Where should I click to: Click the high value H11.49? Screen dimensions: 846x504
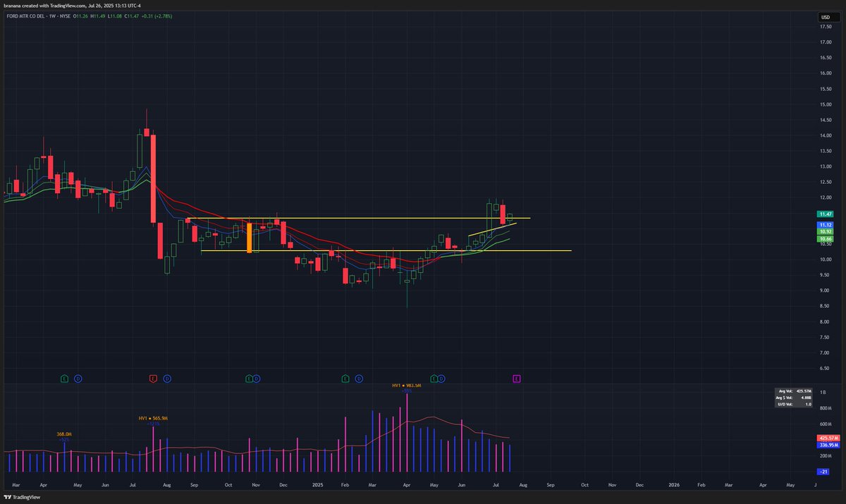pos(98,16)
